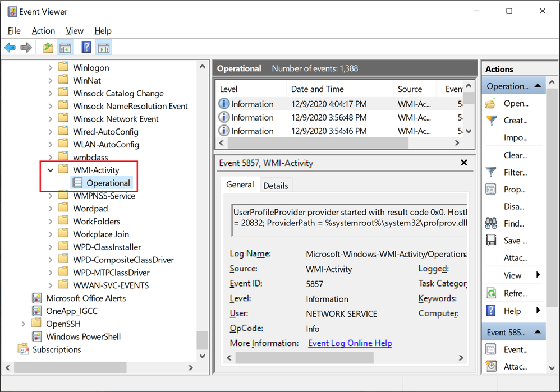Select the WWAN-SVC-EVENTS tree item
560x392 pixels.
(x=111, y=285)
